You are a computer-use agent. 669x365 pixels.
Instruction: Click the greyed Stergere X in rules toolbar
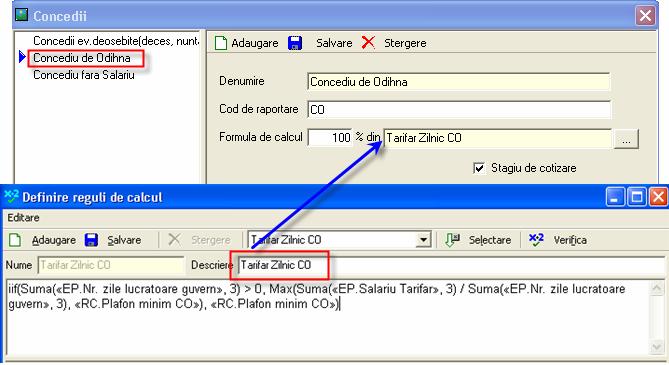pos(174,239)
